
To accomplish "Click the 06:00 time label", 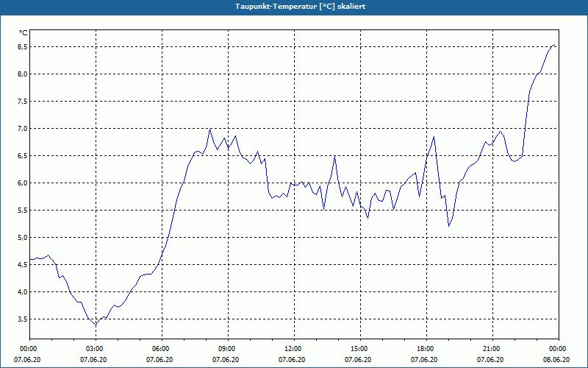I will pos(162,349).
